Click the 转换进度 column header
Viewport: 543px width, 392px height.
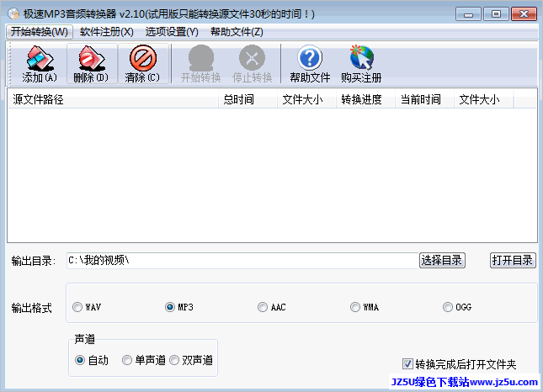(x=365, y=99)
